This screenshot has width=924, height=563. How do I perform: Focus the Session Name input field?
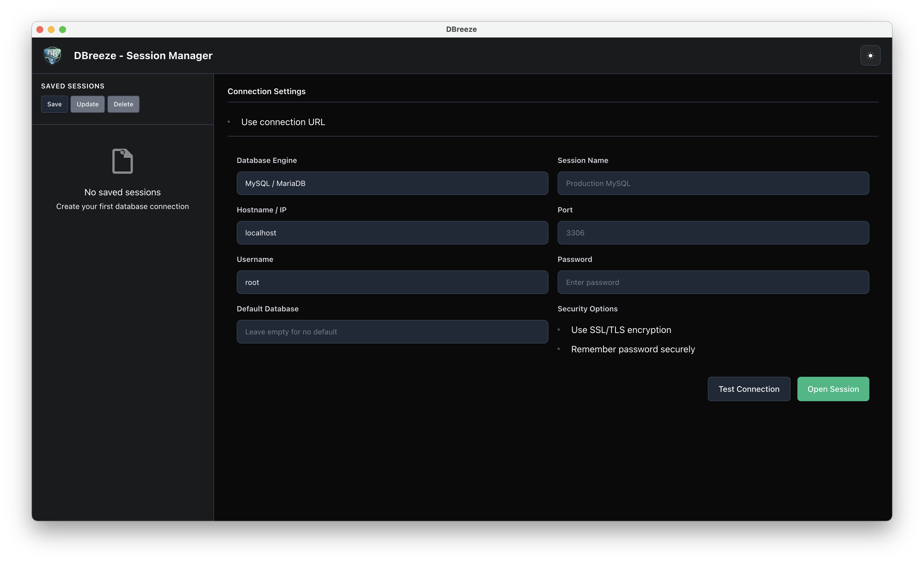click(713, 183)
